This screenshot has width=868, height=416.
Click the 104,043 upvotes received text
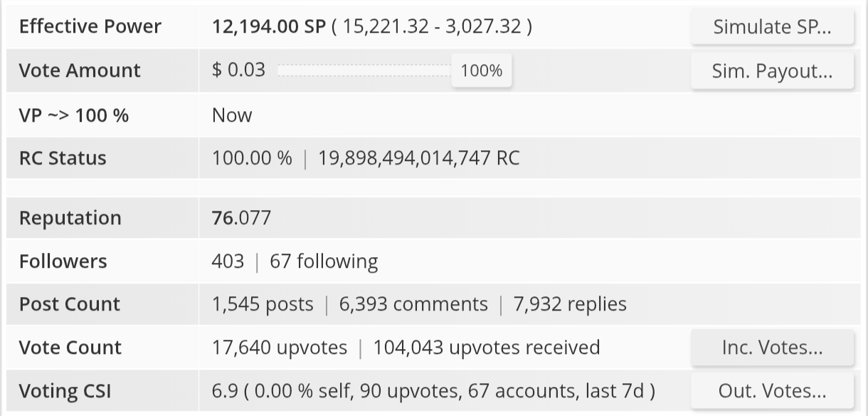click(487, 348)
